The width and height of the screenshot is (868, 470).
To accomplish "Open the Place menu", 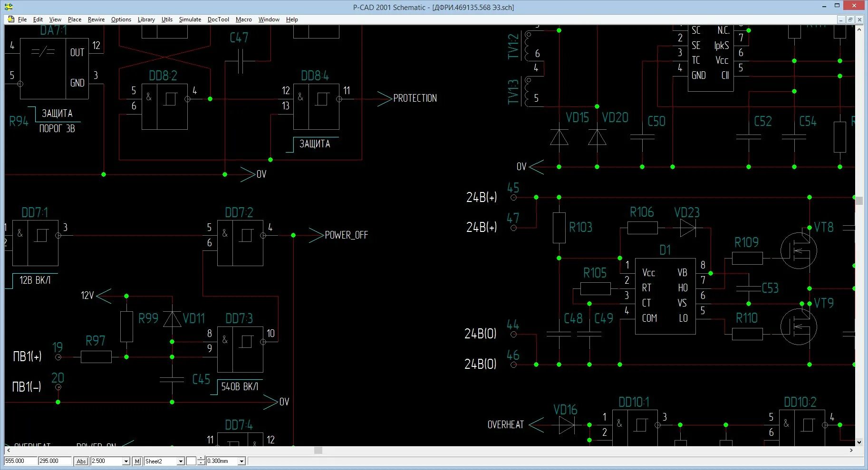I will click(75, 19).
